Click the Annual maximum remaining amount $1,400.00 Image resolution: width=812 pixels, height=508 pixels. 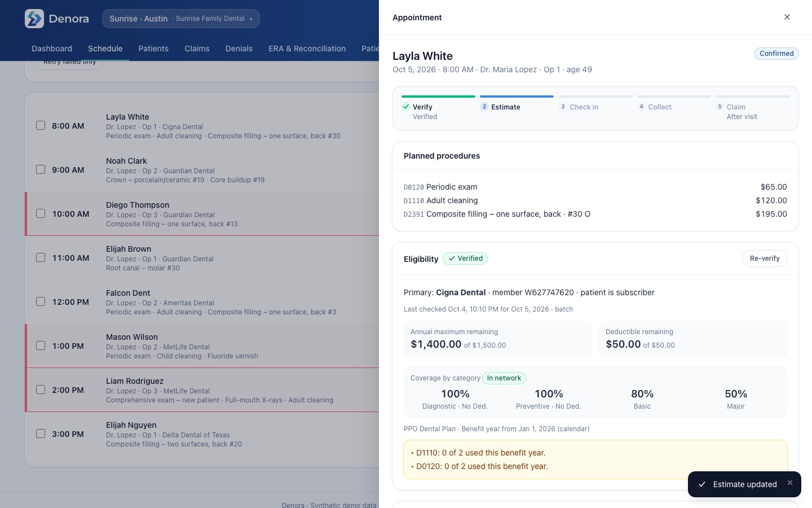coord(436,344)
